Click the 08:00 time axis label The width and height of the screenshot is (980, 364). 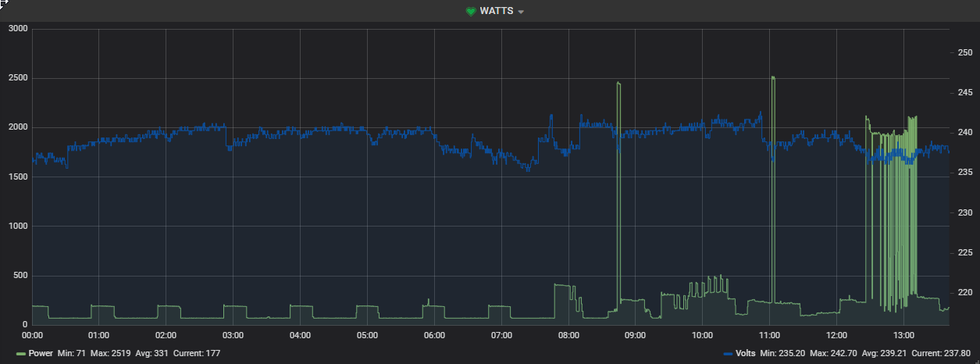(x=568, y=335)
